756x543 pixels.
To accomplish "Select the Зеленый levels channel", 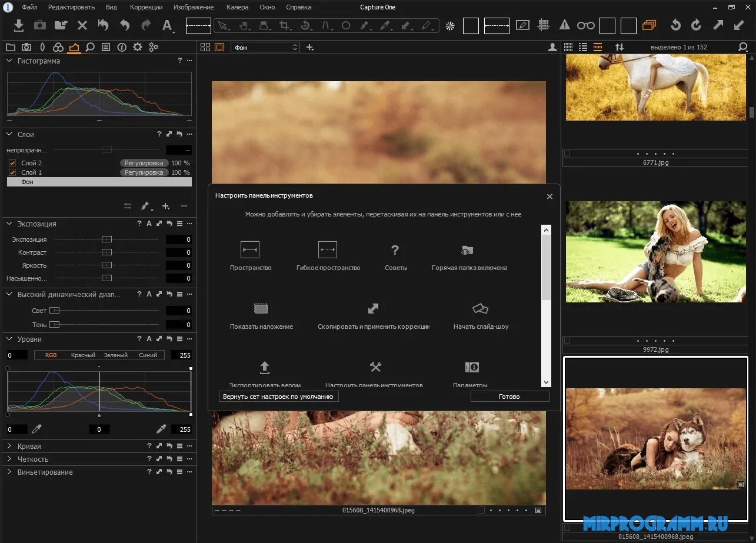I will (115, 355).
